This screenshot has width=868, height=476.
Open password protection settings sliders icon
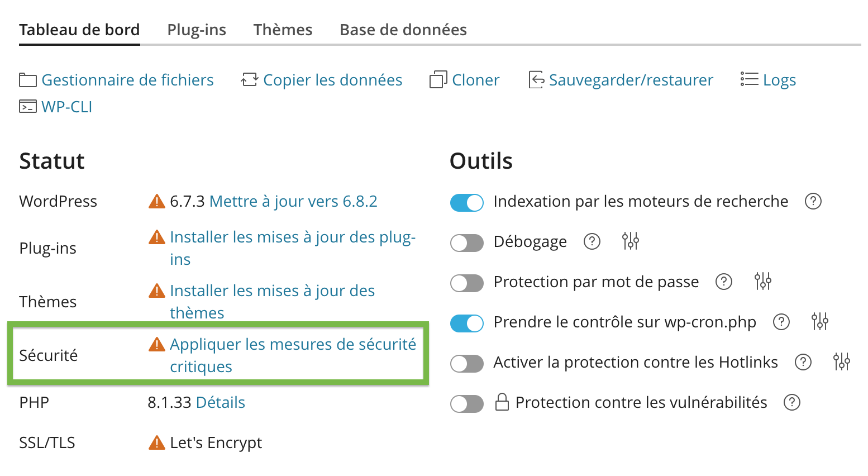[x=762, y=282]
